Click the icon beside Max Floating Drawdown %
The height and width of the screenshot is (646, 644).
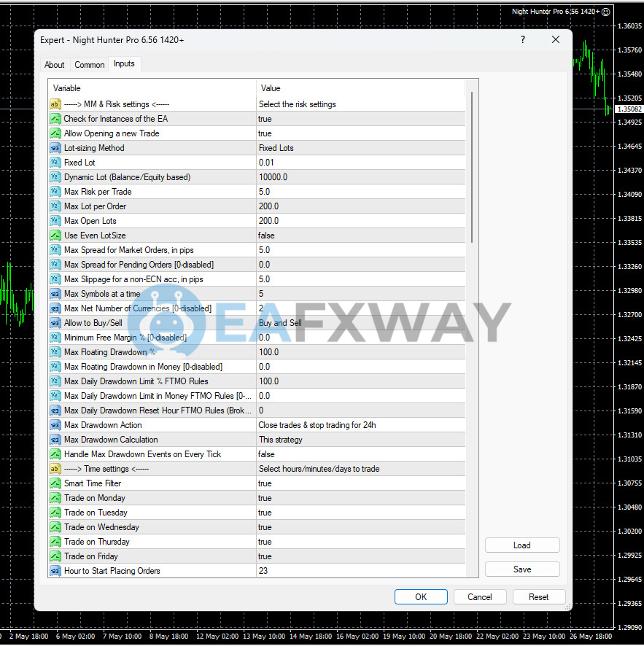point(55,352)
